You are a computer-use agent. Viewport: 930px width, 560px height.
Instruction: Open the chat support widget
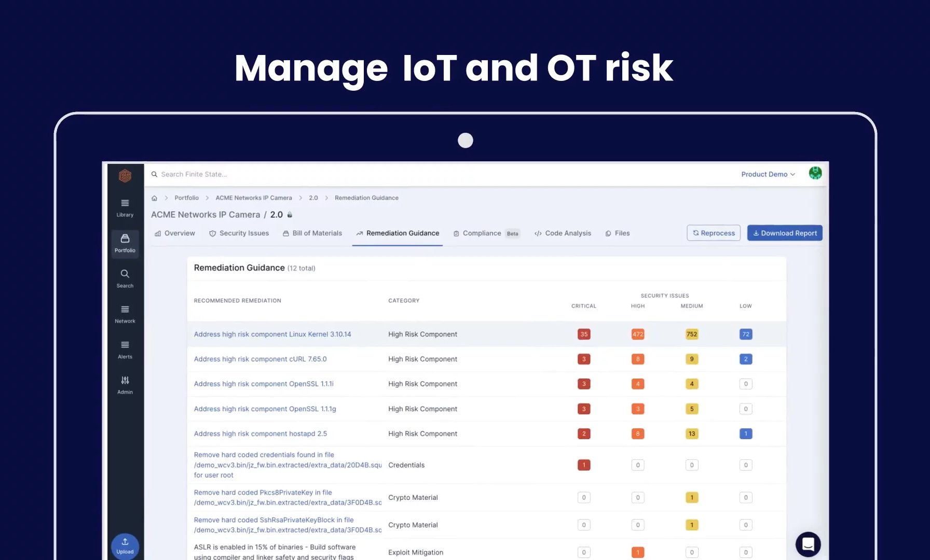pos(808,544)
